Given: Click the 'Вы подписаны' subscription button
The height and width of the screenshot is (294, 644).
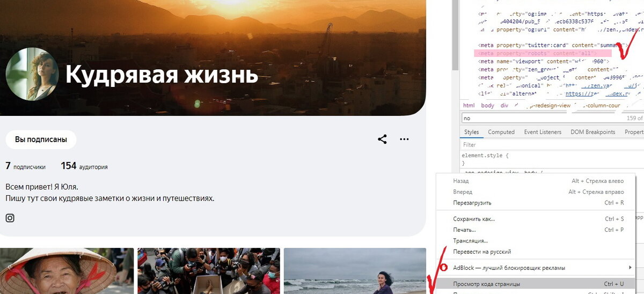Looking at the screenshot, I should pos(41,139).
